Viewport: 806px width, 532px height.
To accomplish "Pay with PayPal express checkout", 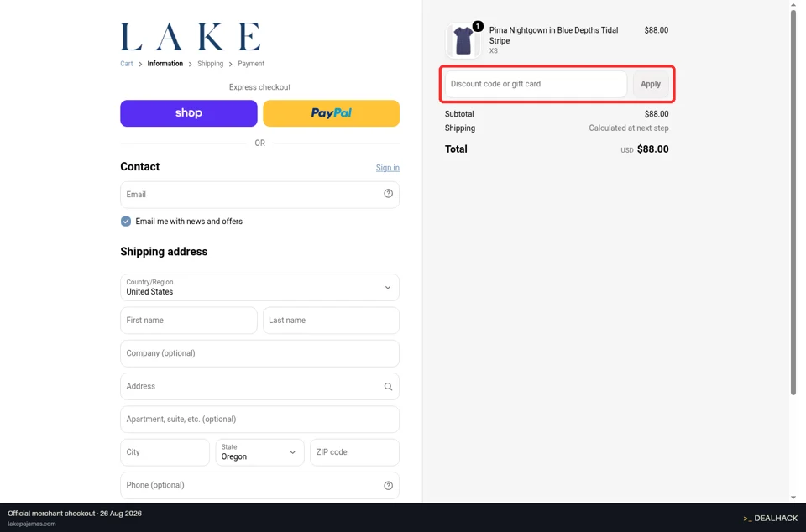I will (331, 113).
